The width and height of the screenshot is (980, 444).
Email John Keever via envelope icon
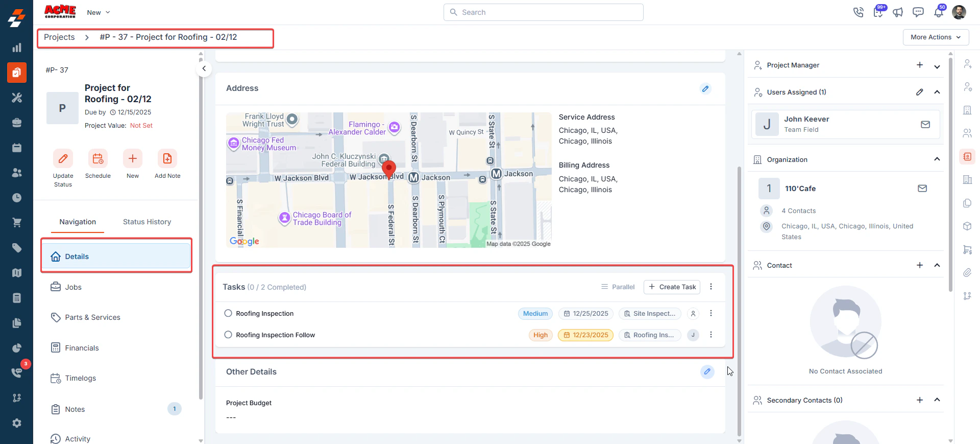click(x=925, y=124)
